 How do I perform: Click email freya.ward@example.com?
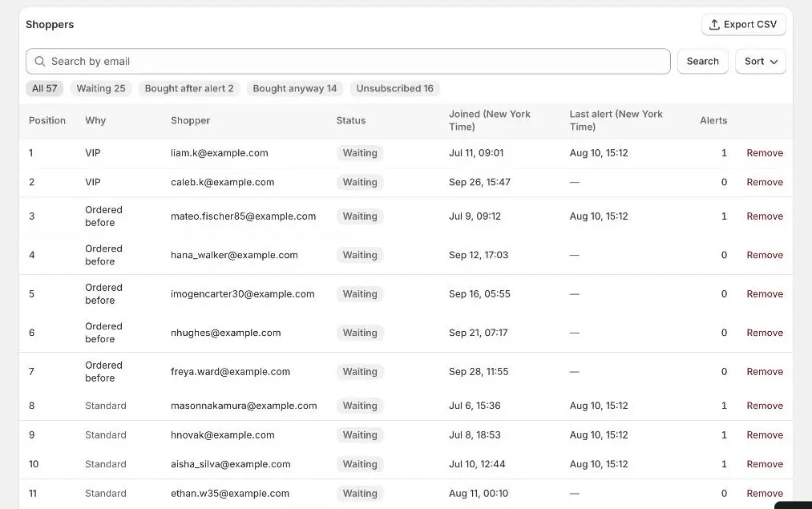click(x=230, y=371)
